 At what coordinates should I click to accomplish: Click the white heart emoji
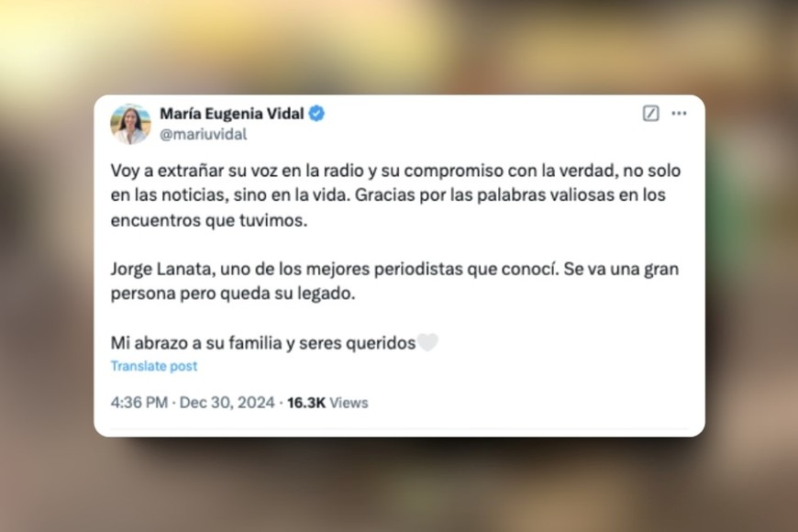(427, 343)
